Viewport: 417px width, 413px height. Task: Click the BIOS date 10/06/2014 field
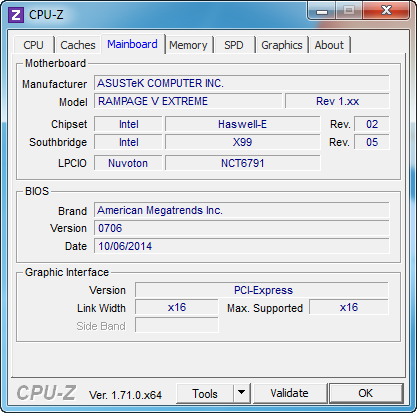point(242,246)
